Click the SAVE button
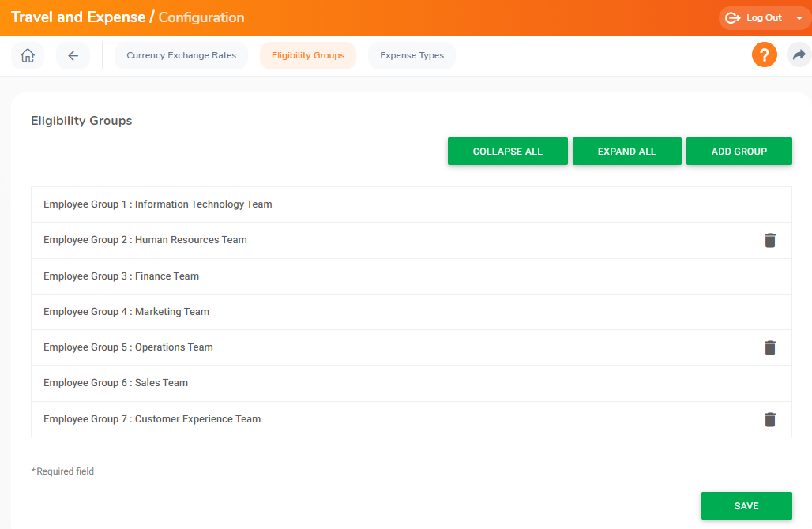 [x=746, y=505]
